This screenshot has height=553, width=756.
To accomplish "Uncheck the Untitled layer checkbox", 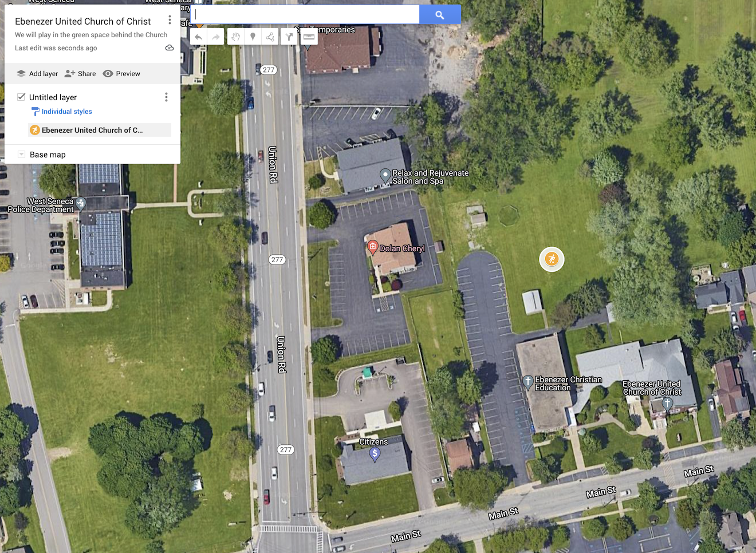I will tap(21, 97).
